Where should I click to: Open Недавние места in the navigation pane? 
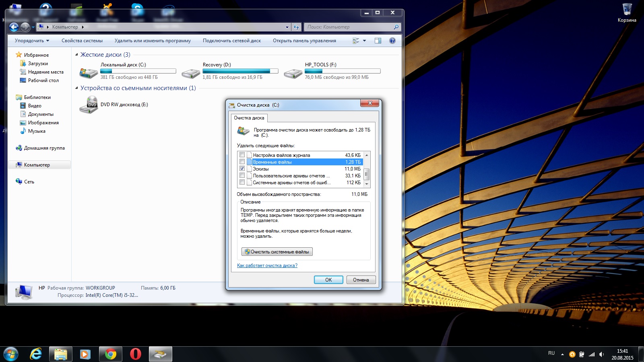pyautogui.click(x=42, y=72)
